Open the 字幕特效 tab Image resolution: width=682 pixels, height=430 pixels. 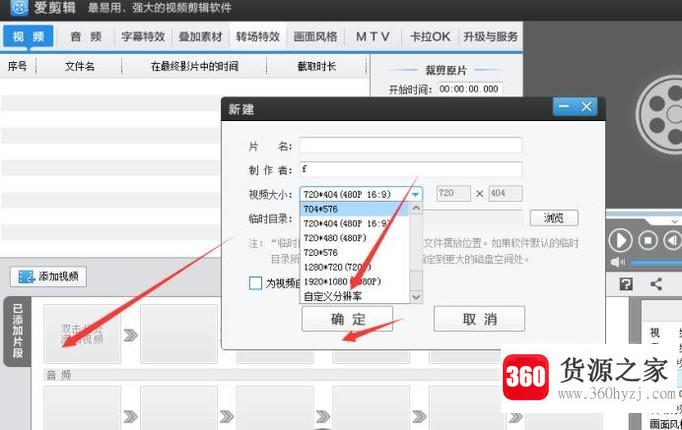coord(143,37)
